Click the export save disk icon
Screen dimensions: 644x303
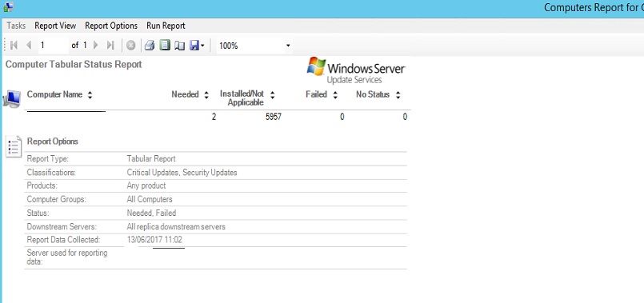click(194, 46)
